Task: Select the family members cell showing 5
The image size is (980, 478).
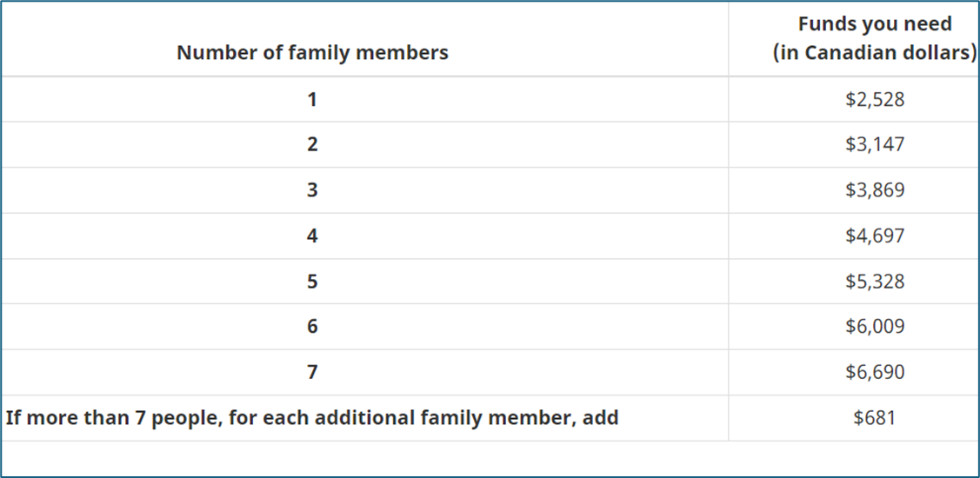Action: 312,282
